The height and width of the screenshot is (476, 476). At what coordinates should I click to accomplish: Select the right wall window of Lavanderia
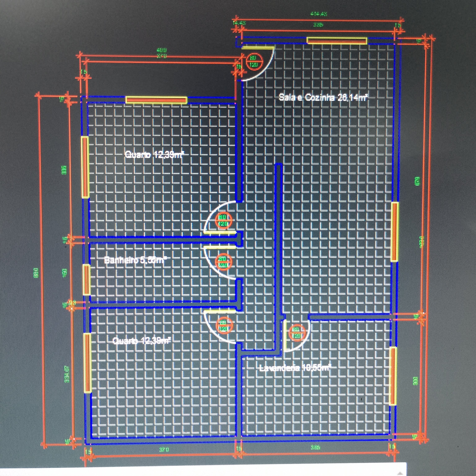393,376
